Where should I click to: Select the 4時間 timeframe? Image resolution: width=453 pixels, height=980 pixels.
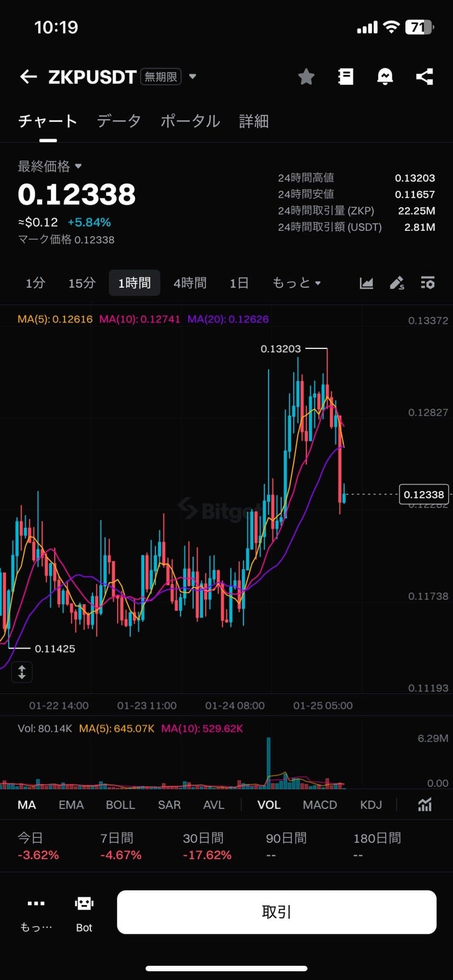pyautogui.click(x=190, y=283)
